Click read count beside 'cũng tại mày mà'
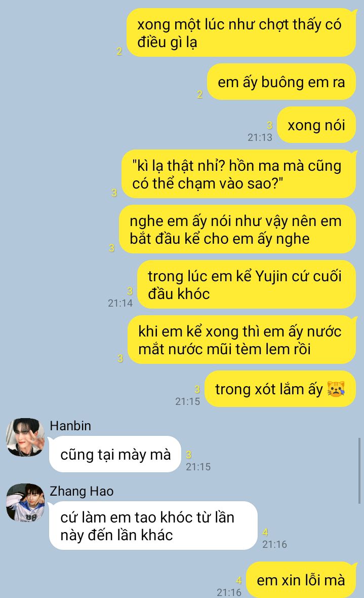364x598 pixels. point(189,455)
